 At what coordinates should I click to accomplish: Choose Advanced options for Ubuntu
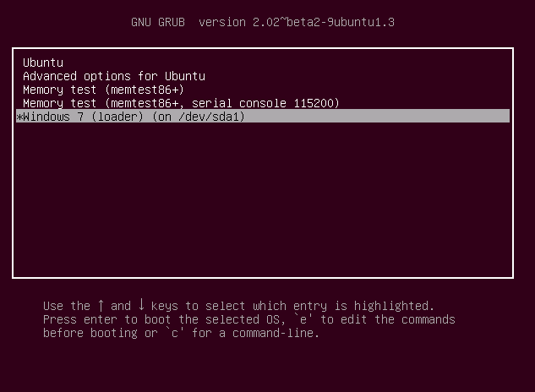(114, 76)
